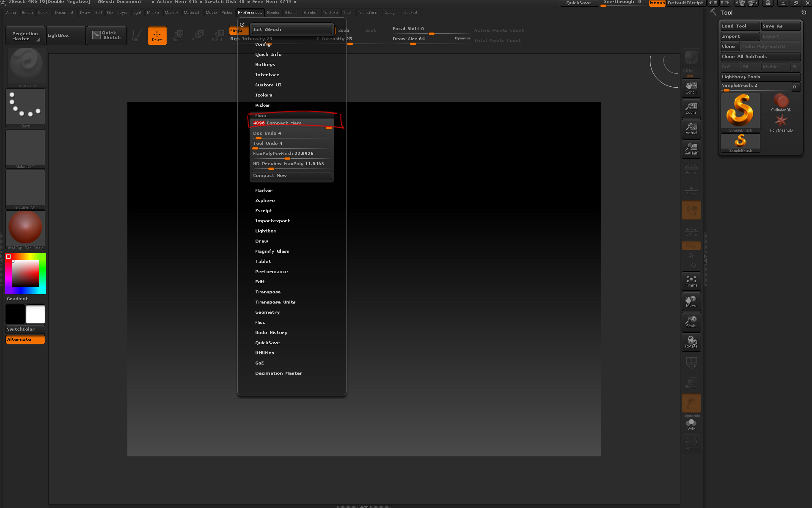Select the white secondary color swatch
Viewport: 812px width, 508px height.
(36, 314)
